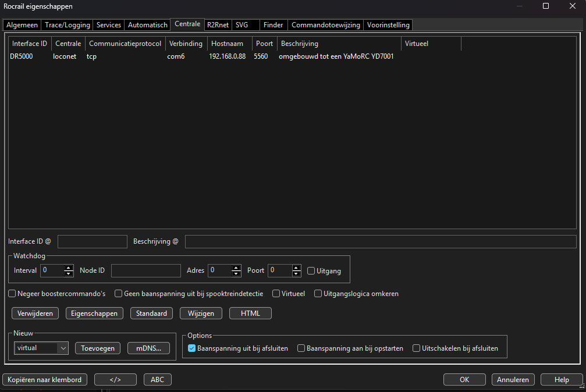
Task: Open the Commandotoewijzing tab
Action: pos(326,25)
